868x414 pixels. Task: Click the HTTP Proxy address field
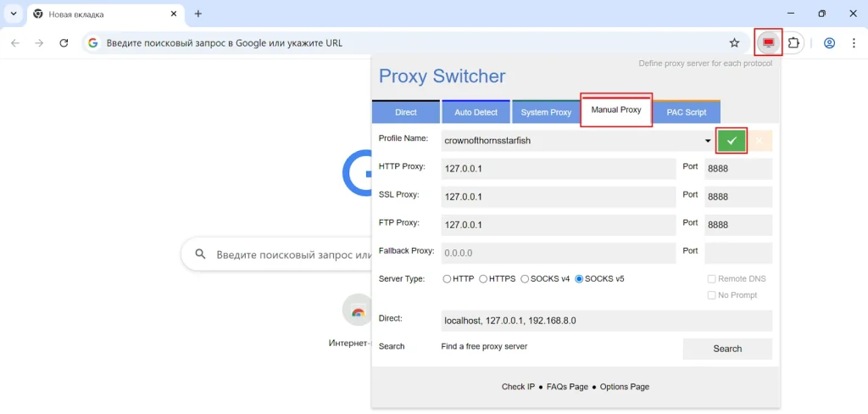pyautogui.click(x=559, y=169)
